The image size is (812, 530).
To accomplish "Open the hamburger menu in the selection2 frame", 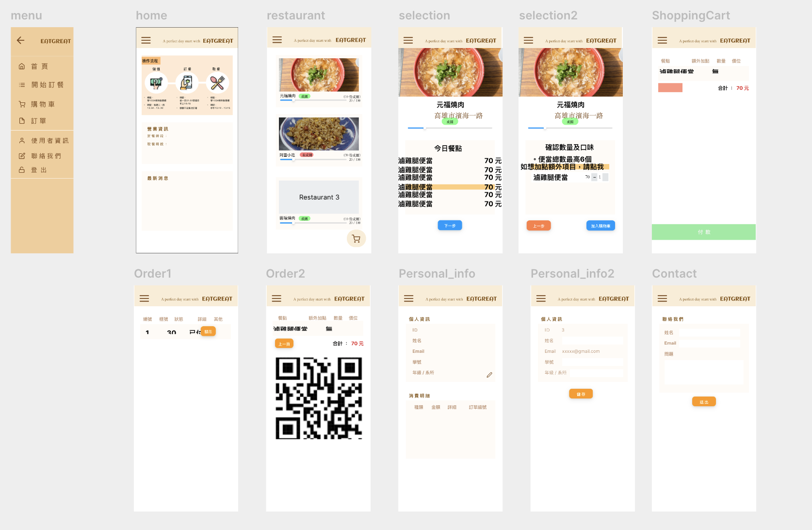I will pos(529,40).
